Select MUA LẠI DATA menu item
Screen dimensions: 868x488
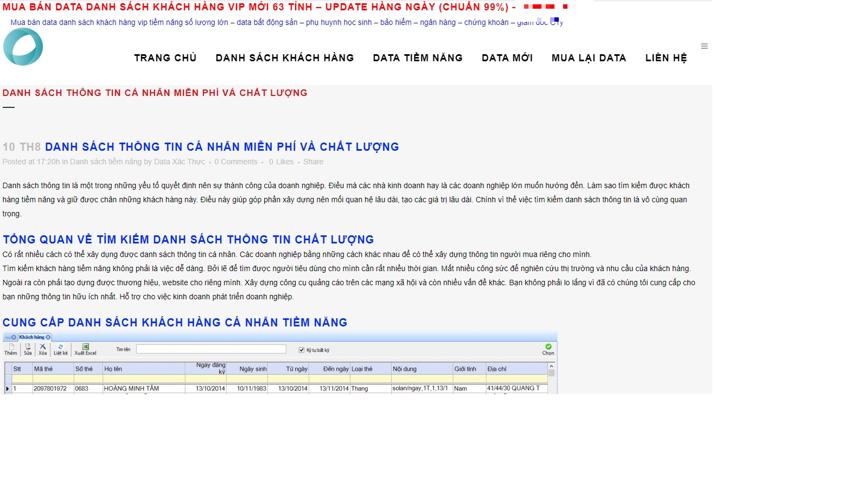[x=589, y=58]
